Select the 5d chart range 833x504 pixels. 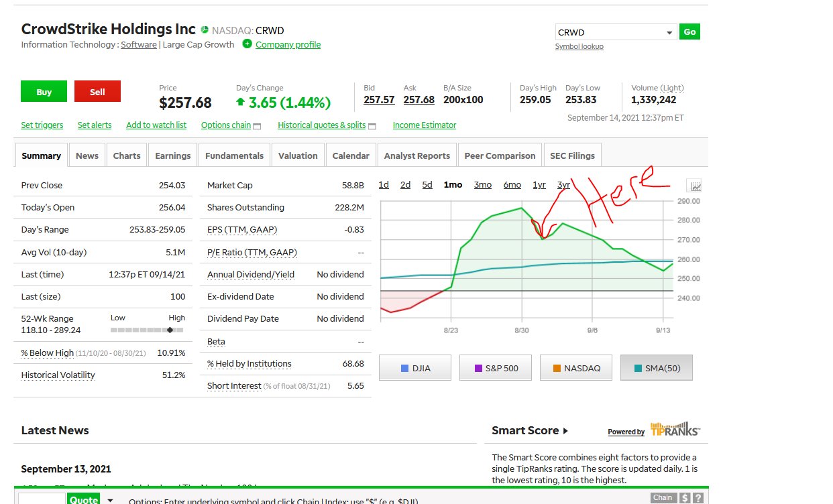point(427,185)
